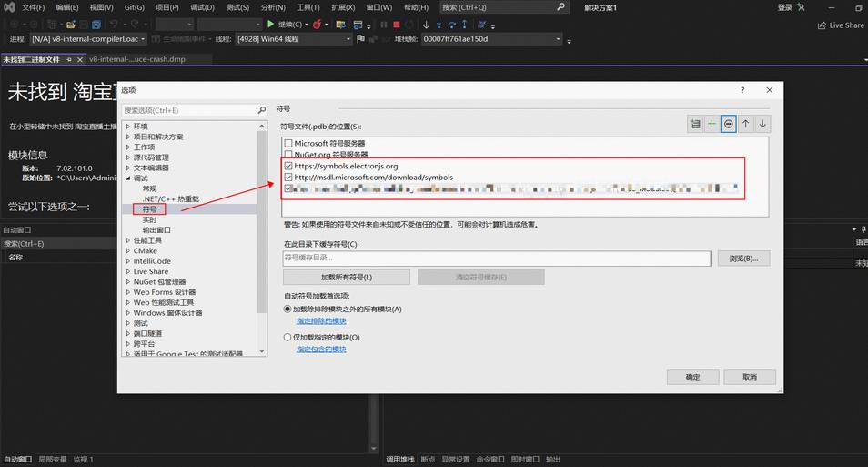Viewport: 868px width, 467px height.
Task: Click the red Stop Debugging square icon
Action: 397,25
